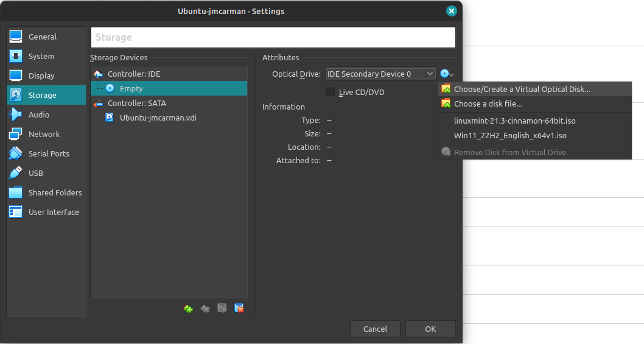Image resolution: width=644 pixels, height=344 pixels.
Task: Open the User Interface icon
Action: [16, 212]
